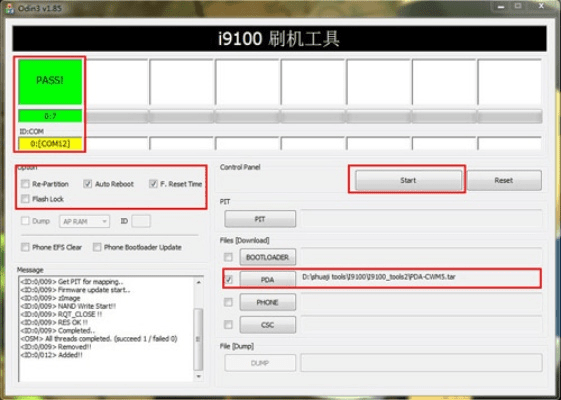Enable the Re-Partition checkbox
Image resolution: width=561 pixels, height=400 pixels.
pos(25,184)
